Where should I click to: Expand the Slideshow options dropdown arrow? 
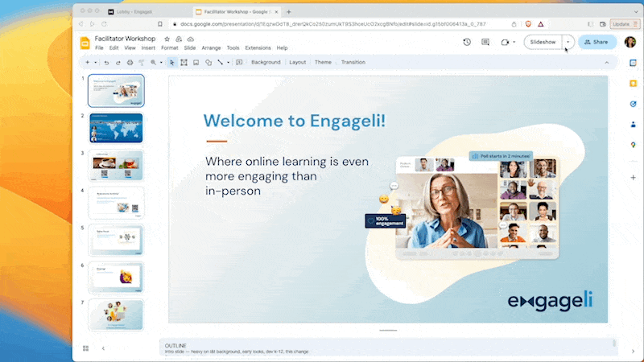pyautogui.click(x=568, y=42)
